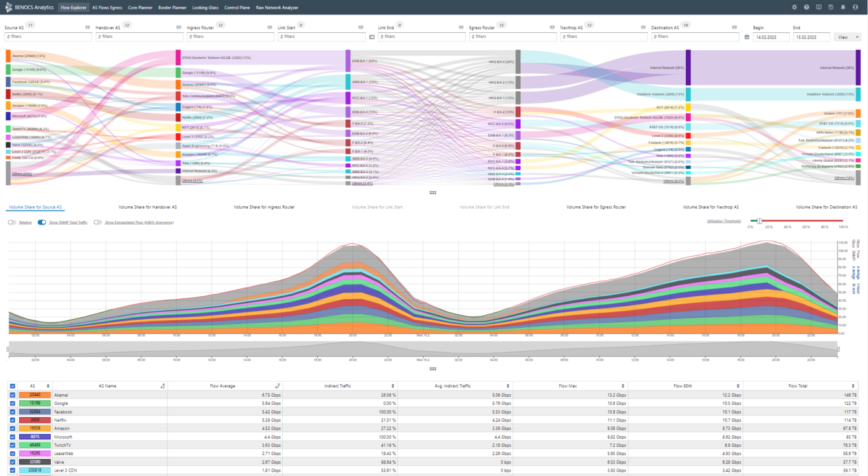Sort by Indirect Traffic column arrows
Viewport: 868px width, 476px height.
392,386
